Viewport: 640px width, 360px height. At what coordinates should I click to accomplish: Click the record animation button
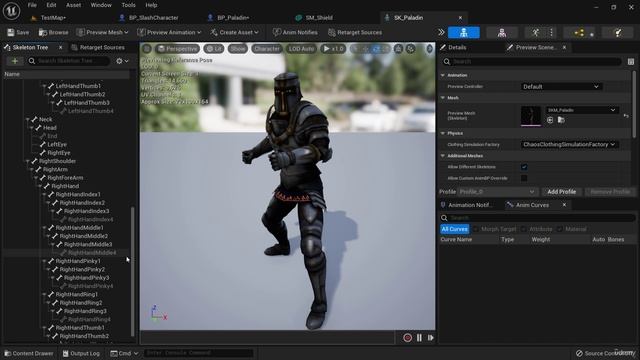pyautogui.click(x=407, y=338)
